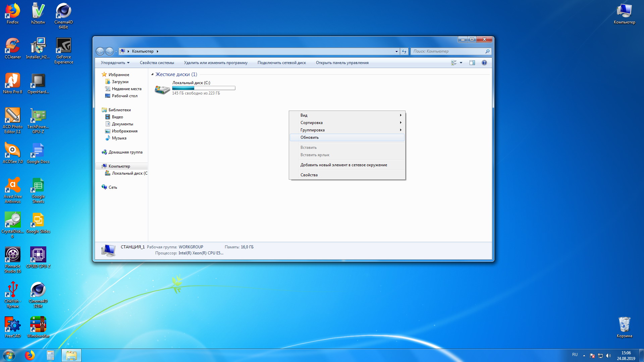This screenshot has height=362, width=644.
Task: Collapse the Жесткие диски group
Action: point(152,74)
